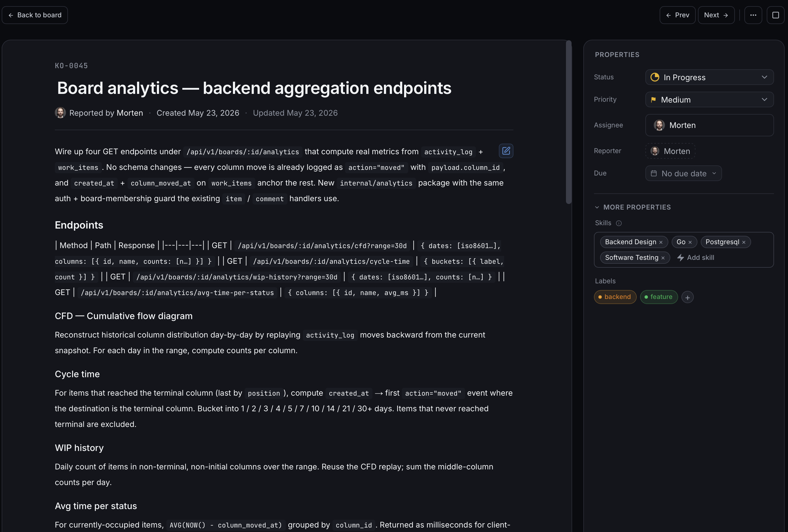788x532 pixels.
Task: Click Morten's avatar in Reporter field
Action: pyautogui.click(x=655, y=151)
